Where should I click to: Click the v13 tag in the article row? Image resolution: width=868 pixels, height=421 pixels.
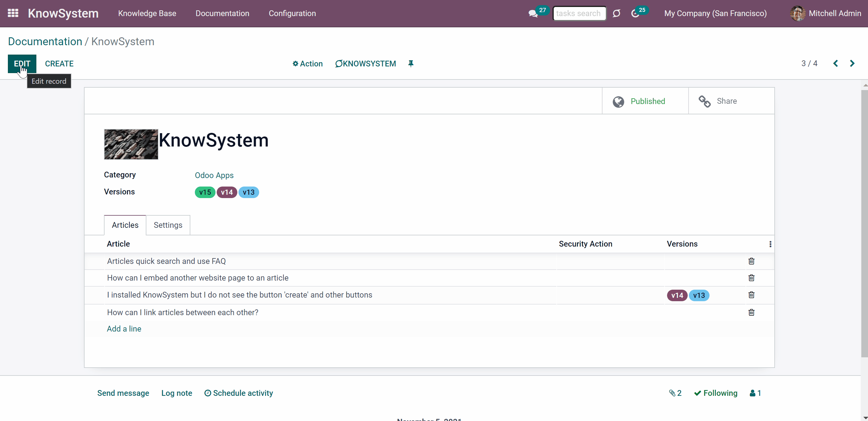click(x=699, y=295)
